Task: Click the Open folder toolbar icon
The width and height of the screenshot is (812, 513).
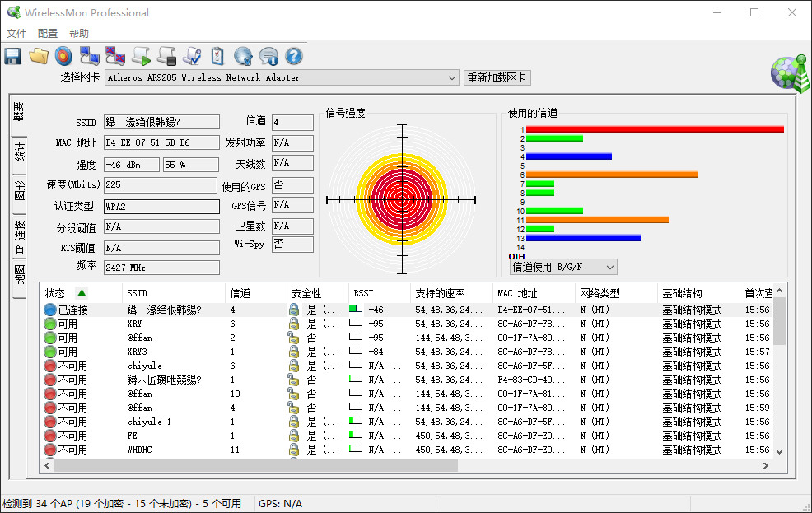Action: pos(38,56)
